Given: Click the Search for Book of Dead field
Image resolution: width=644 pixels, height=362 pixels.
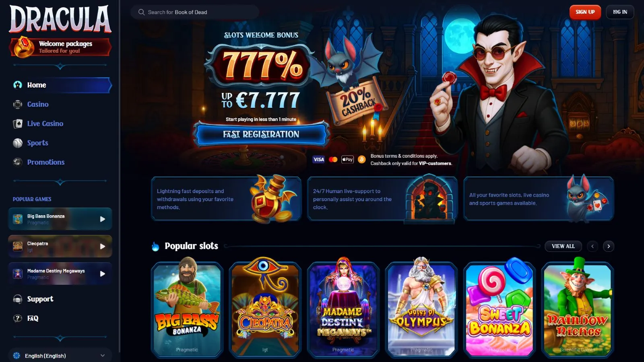Looking at the screenshot, I should click(x=195, y=12).
